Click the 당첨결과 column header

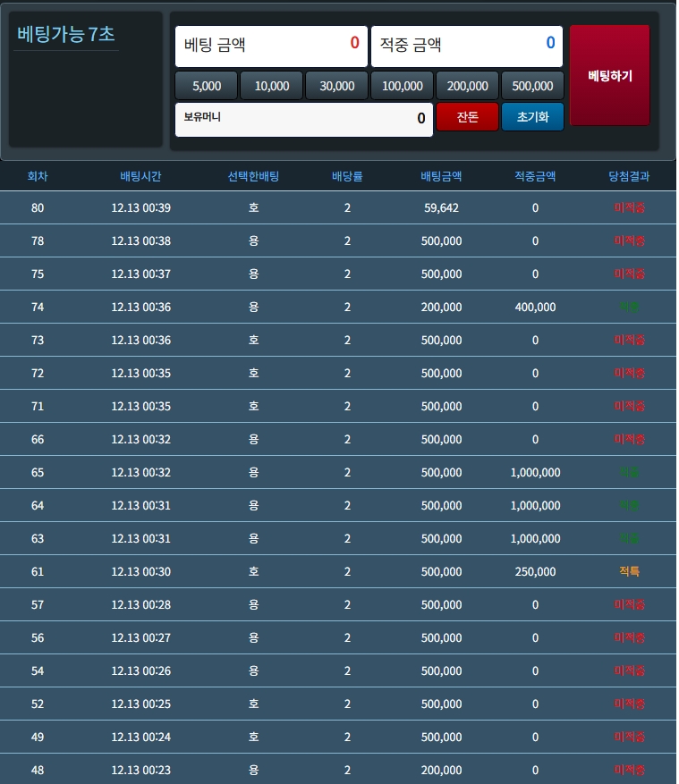629,177
